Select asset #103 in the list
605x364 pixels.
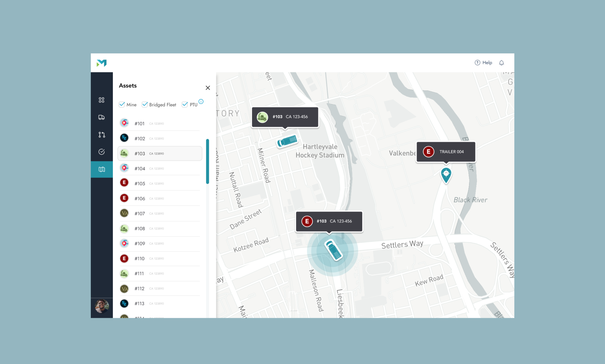click(160, 154)
